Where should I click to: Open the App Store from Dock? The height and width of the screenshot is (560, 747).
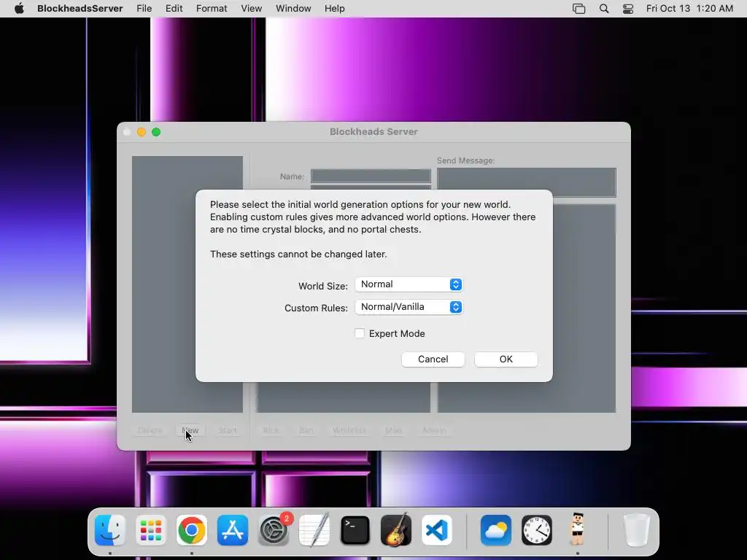click(x=233, y=530)
